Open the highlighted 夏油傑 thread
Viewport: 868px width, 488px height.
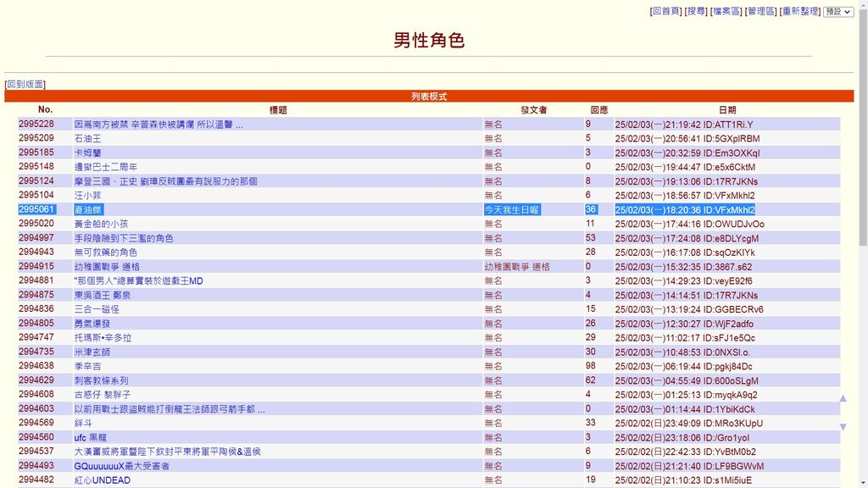click(87, 210)
